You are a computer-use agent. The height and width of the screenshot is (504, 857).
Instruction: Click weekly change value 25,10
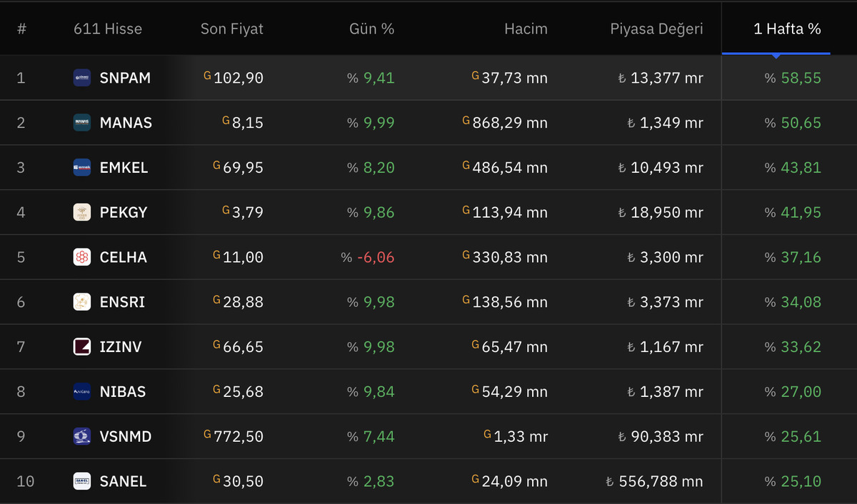[801, 481]
